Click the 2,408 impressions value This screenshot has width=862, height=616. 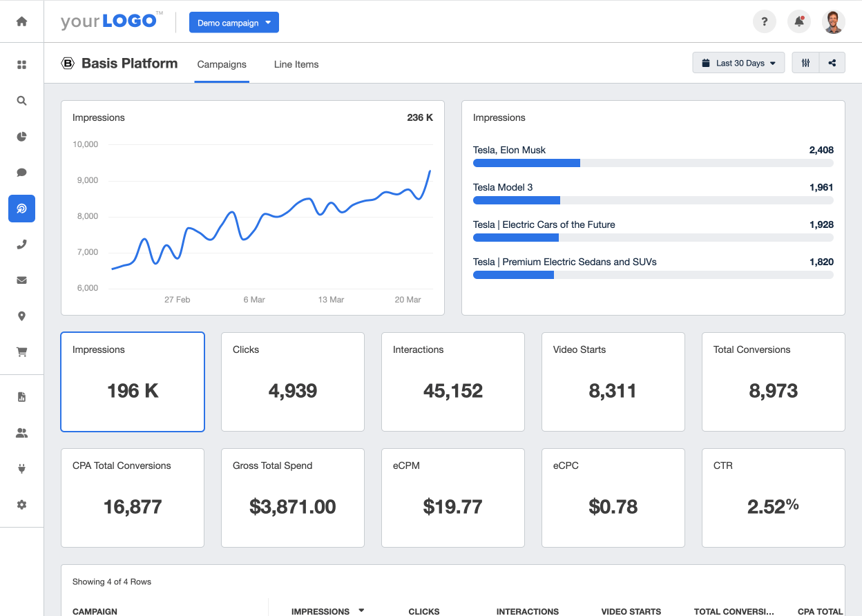821,150
